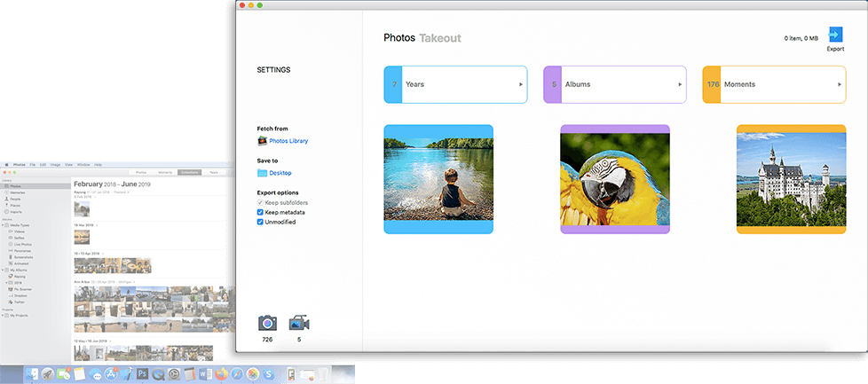
Task: Click the Desktop folder icon
Action: [263, 173]
